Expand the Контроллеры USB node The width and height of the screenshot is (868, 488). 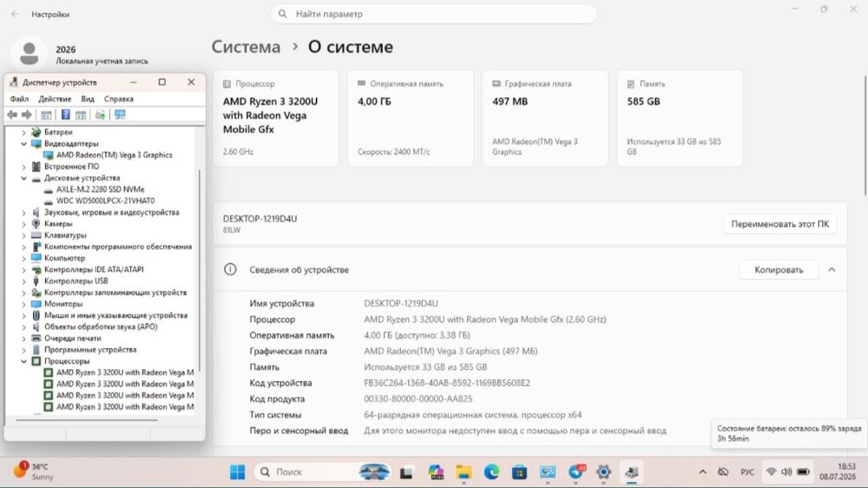[23, 280]
